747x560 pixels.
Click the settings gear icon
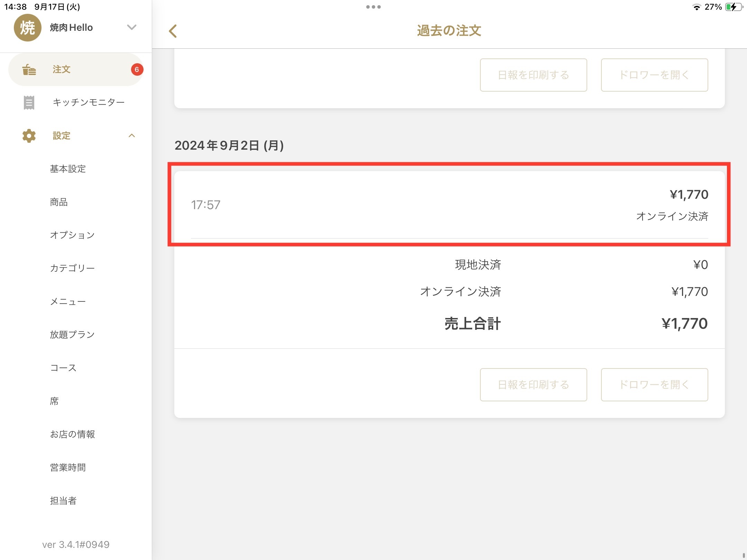coord(29,136)
